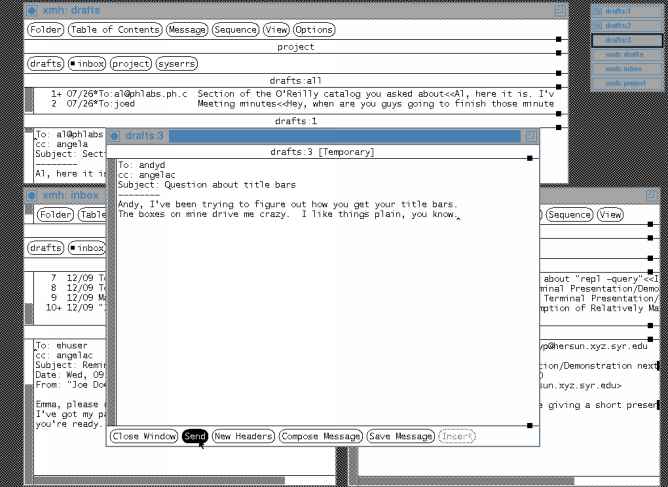Screen dimensions: 668x487
Task: Open the Table of Contents menu
Action: click(x=115, y=30)
